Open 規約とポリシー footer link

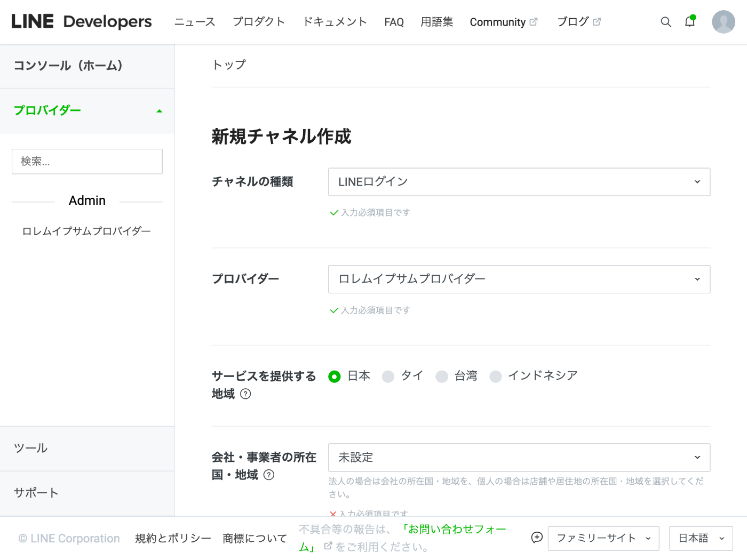point(173,538)
